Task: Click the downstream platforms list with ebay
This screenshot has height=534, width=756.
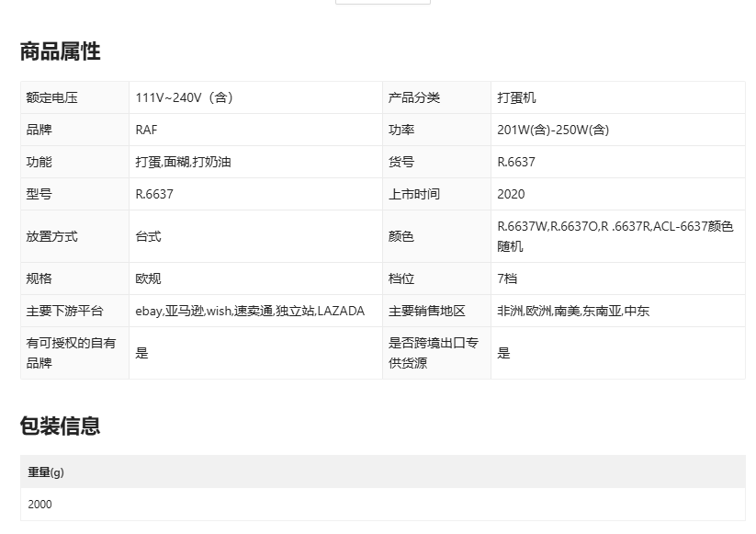Action: [250, 311]
